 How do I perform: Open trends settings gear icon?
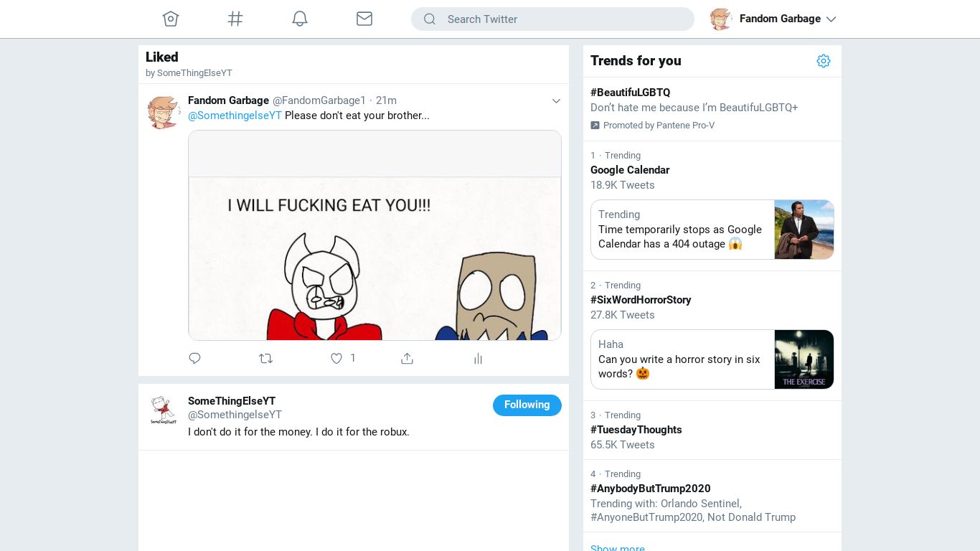[x=823, y=61]
